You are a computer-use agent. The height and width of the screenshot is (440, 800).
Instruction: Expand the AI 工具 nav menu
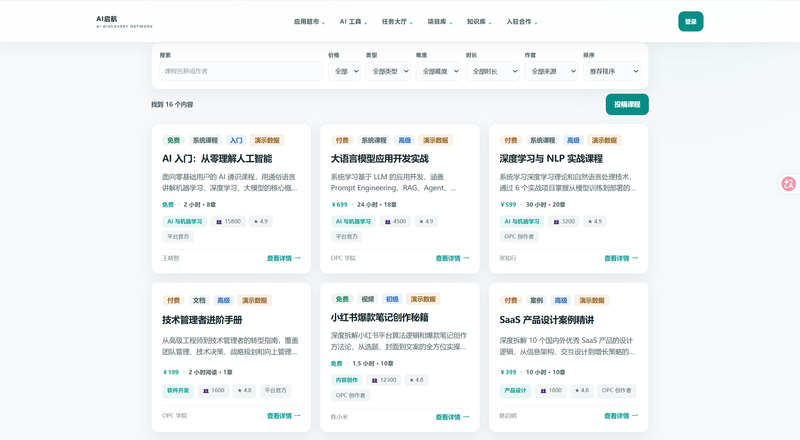[353, 21]
